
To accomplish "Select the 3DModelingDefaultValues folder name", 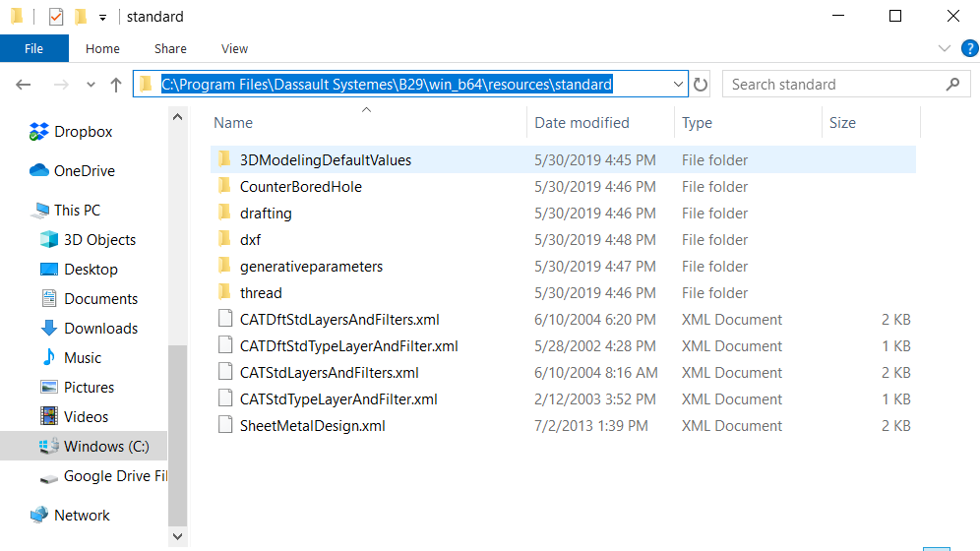I will tap(326, 160).
